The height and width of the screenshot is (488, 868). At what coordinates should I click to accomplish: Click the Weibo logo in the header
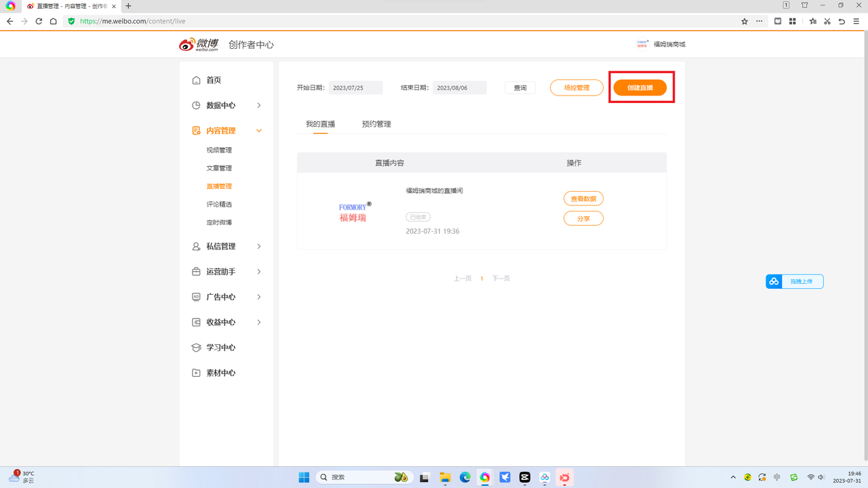pos(199,45)
